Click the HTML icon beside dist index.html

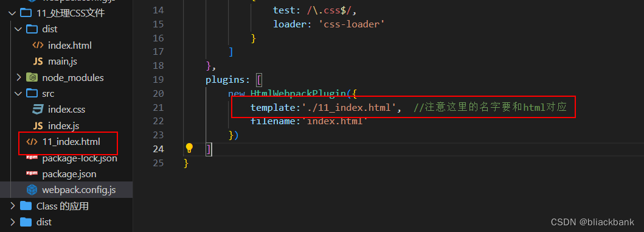[37, 45]
